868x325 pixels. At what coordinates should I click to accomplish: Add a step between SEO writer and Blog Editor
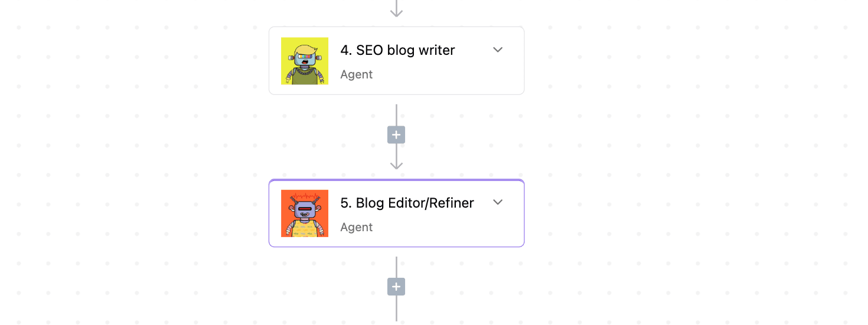(x=396, y=135)
